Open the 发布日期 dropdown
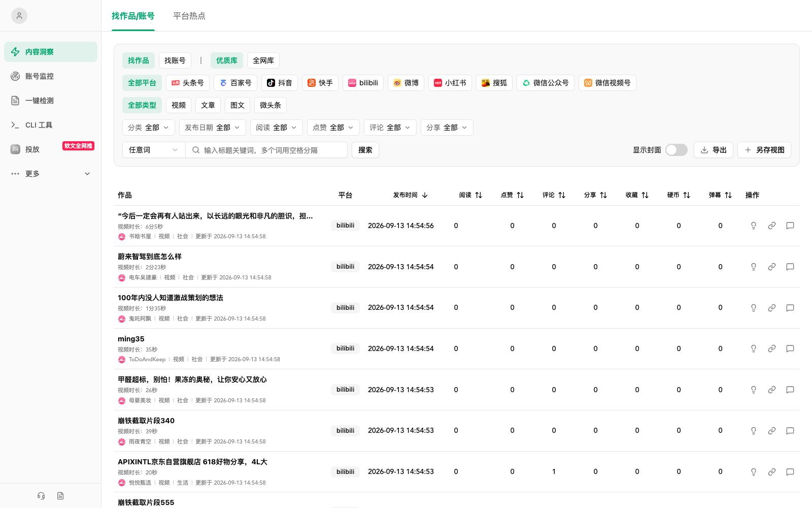812x508 pixels. click(x=213, y=128)
